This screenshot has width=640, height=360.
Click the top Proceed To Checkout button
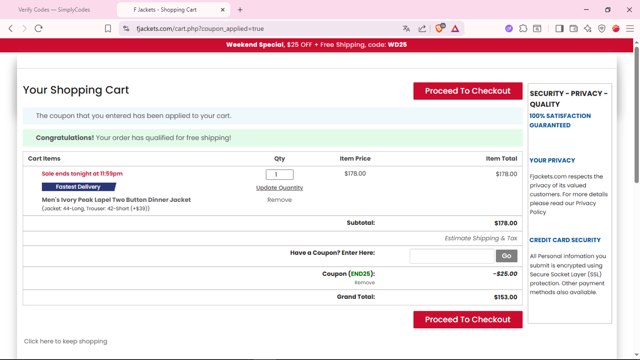(467, 91)
